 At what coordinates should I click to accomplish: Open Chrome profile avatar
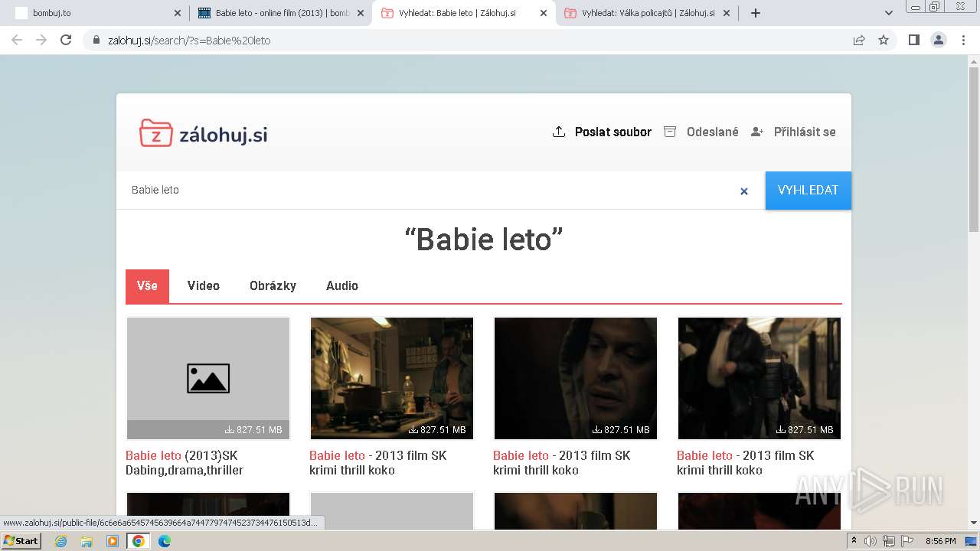pos(938,40)
